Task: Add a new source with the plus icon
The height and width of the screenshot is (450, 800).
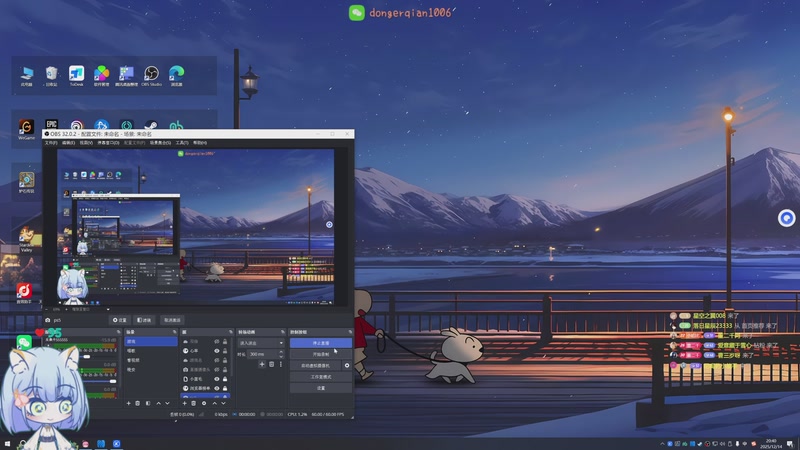Action: click(184, 404)
